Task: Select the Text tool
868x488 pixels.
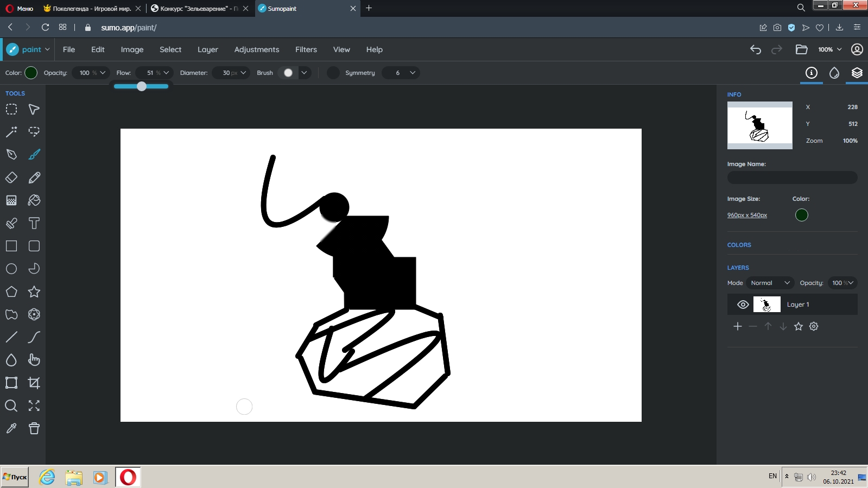Action: pos(34,223)
